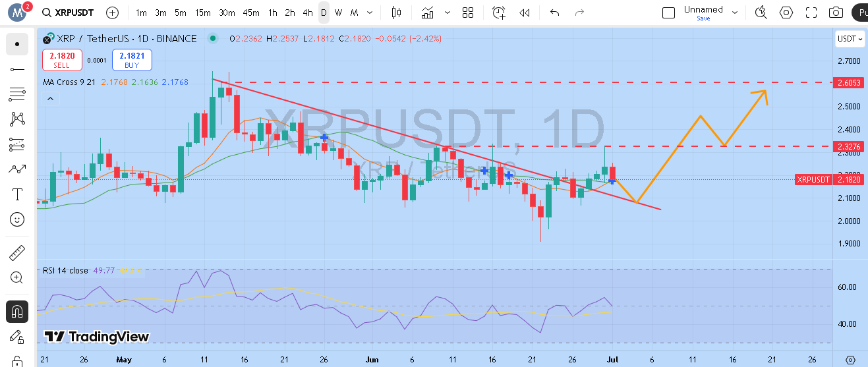
Task: Expand the timeframe list dropdown
Action: [x=371, y=13]
